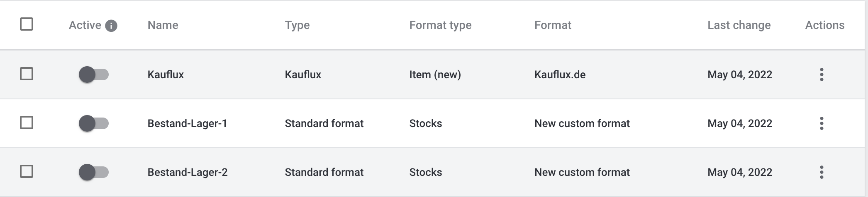Open the Bestand-Lager-2 entry name
This screenshot has height=197, width=868.
point(188,172)
